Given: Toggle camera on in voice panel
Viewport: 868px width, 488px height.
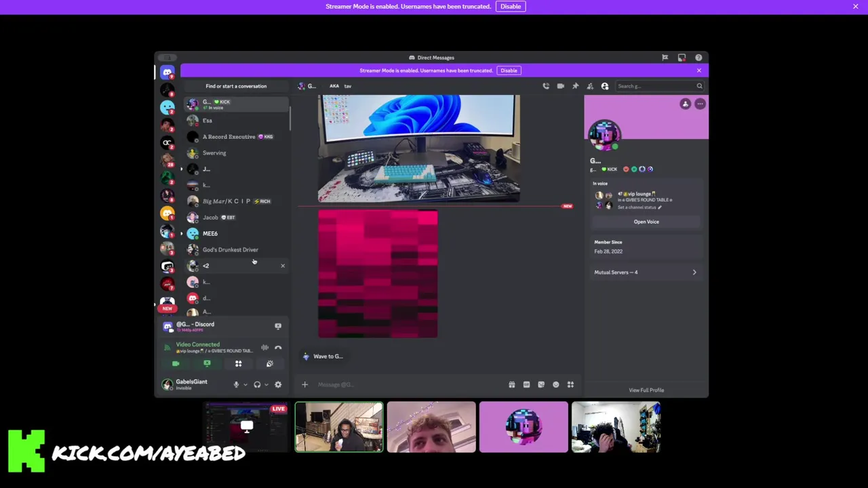Looking at the screenshot, I should [x=176, y=364].
